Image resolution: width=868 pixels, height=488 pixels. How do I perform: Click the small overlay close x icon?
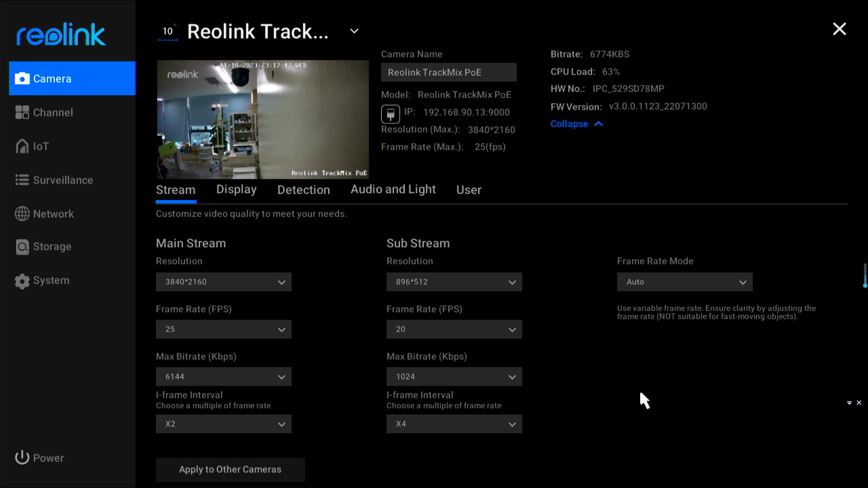coord(859,403)
